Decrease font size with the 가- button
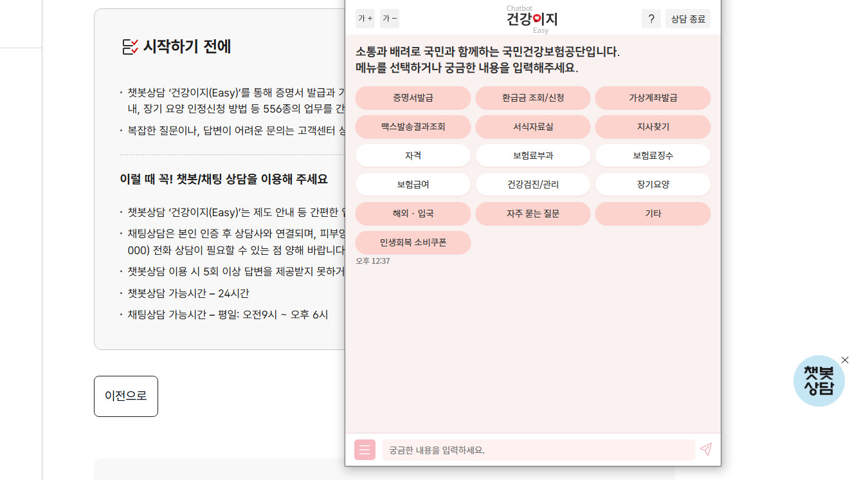The image size is (868, 480). tap(389, 19)
